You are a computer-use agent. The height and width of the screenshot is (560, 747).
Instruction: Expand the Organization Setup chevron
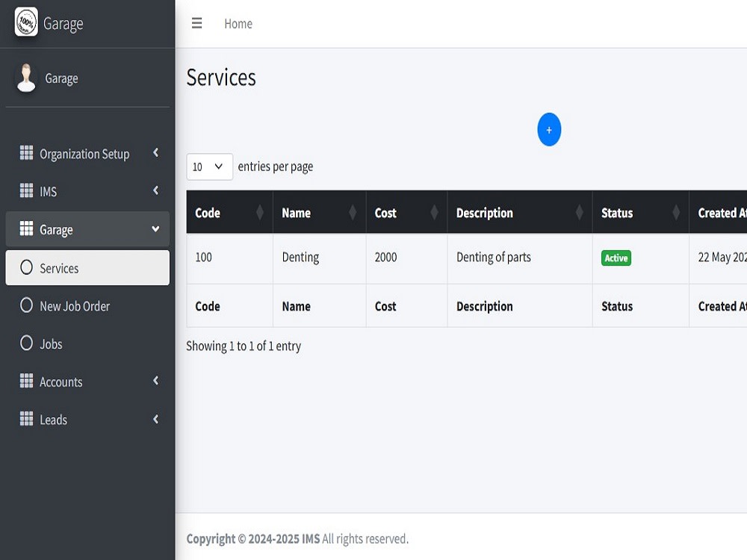click(x=155, y=153)
